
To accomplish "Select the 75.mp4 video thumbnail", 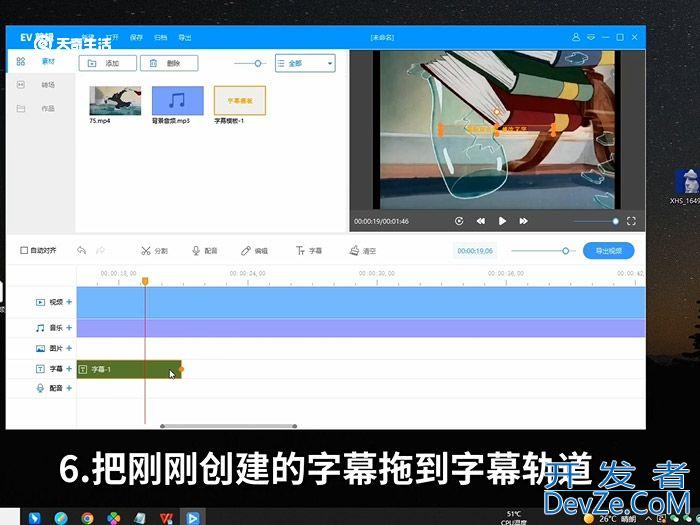I will (x=115, y=101).
